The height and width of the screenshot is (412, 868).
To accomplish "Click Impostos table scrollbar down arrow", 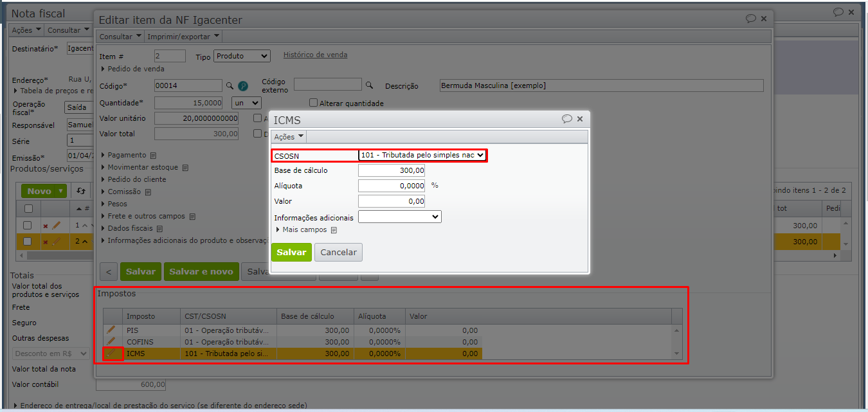I will (x=676, y=354).
